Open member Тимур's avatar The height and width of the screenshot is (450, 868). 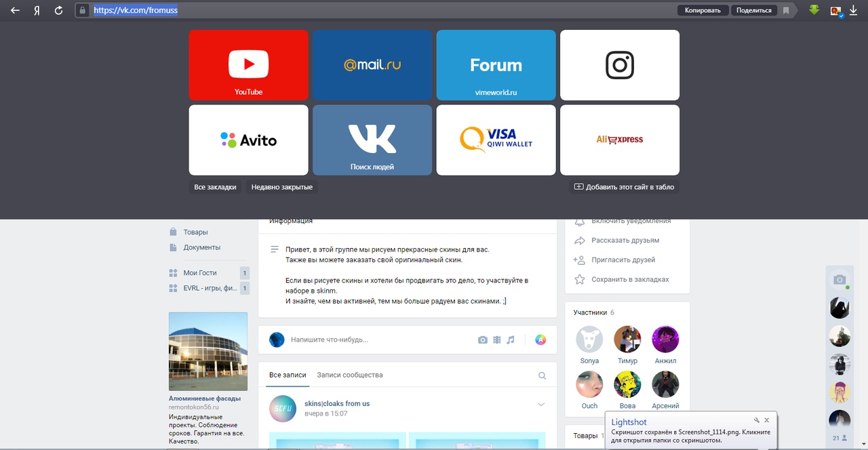click(x=627, y=340)
